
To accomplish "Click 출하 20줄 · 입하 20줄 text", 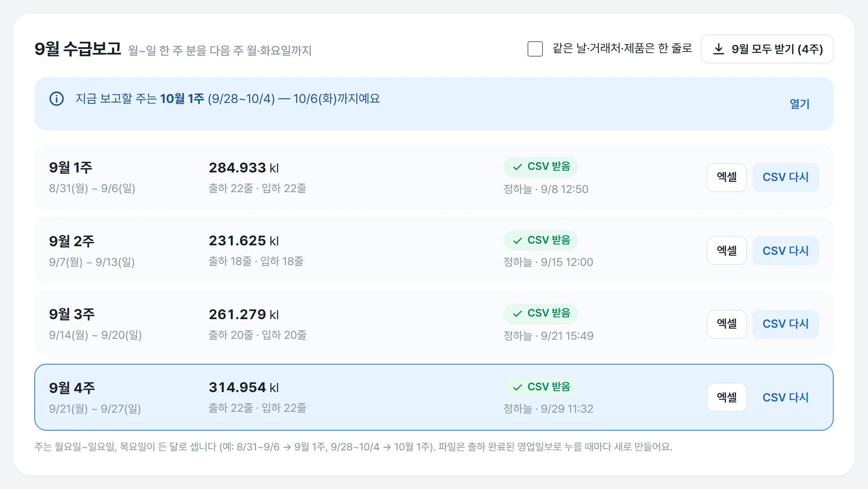I will (x=257, y=335).
